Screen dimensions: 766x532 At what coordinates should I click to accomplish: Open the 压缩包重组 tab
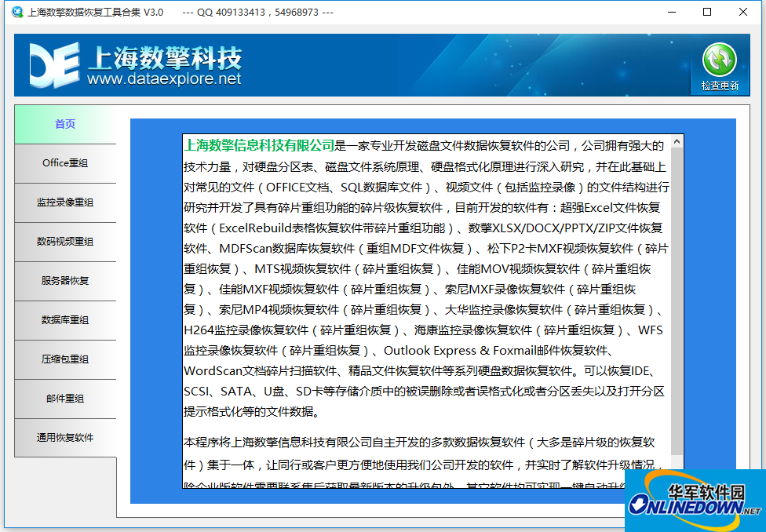(x=65, y=359)
